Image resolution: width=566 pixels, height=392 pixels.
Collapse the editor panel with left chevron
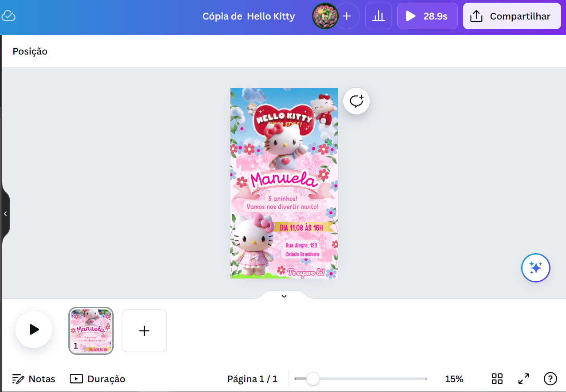click(6, 214)
